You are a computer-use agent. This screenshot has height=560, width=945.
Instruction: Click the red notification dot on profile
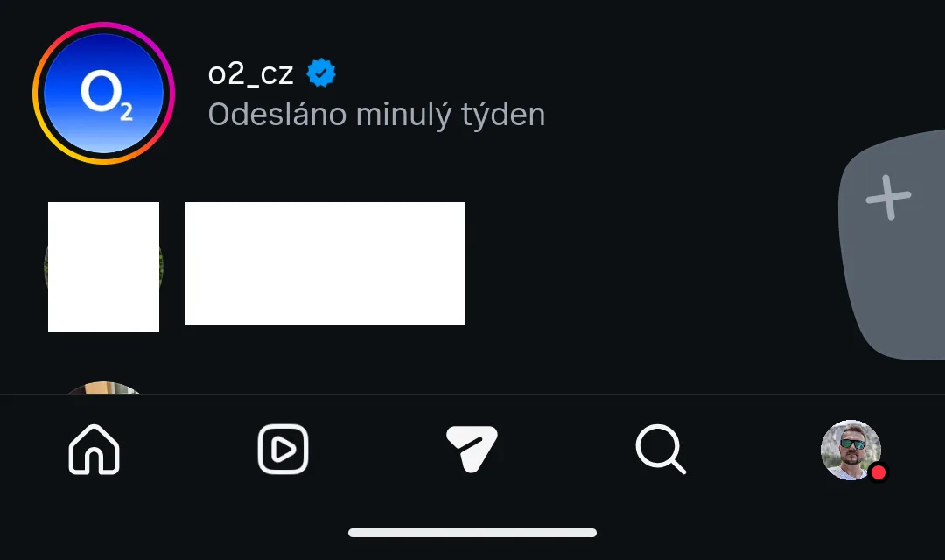(878, 472)
